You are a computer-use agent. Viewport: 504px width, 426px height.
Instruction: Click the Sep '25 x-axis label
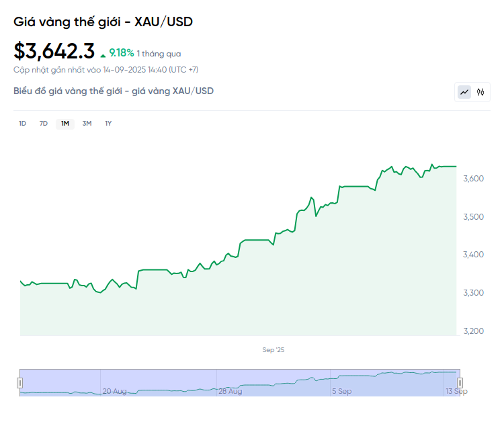click(x=274, y=350)
